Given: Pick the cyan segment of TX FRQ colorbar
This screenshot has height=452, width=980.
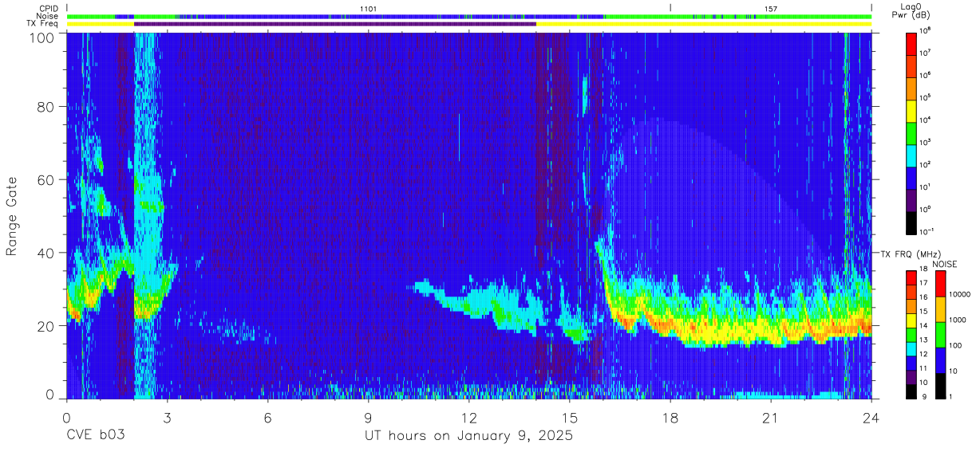Looking at the screenshot, I should pos(913,348).
